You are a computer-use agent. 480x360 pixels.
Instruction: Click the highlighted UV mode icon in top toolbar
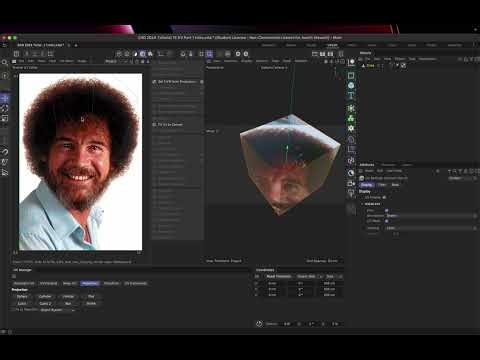click(x=143, y=54)
